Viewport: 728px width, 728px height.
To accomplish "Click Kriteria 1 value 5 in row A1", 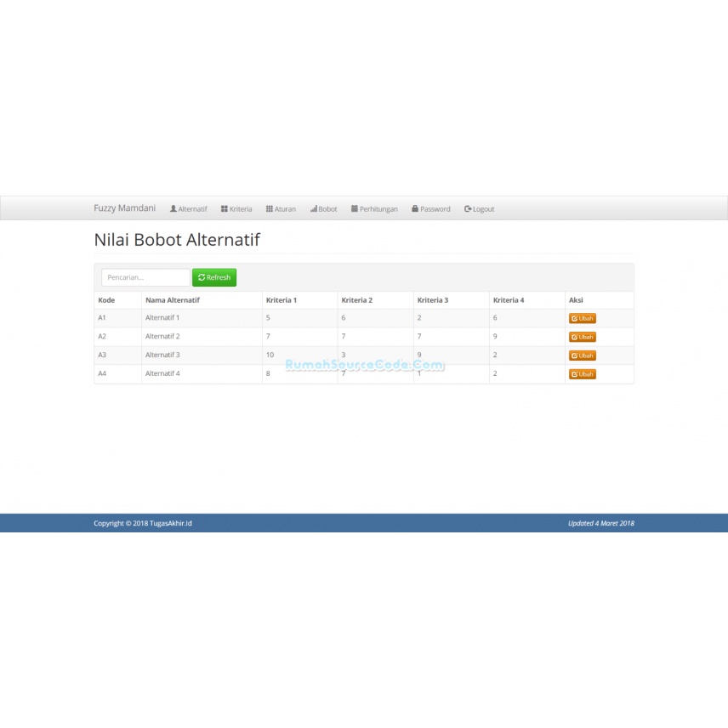I will (268, 317).
